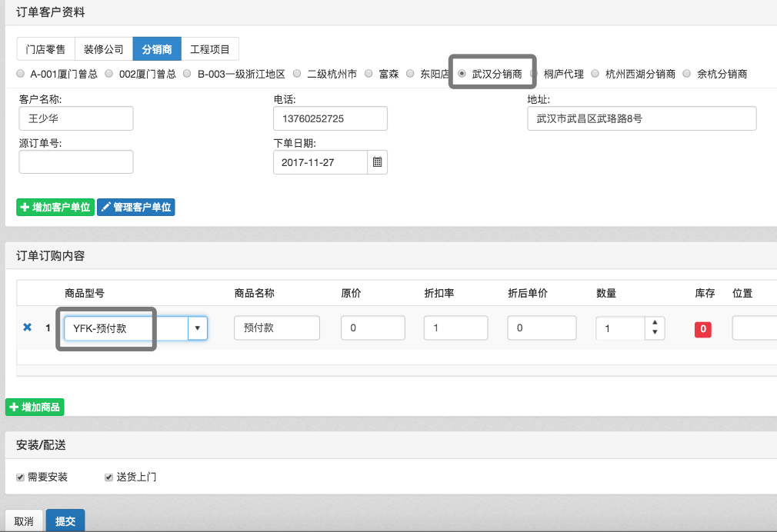Select 杭州西湖分销商 radio option
The image size is (777, 532).
(595, 73)
